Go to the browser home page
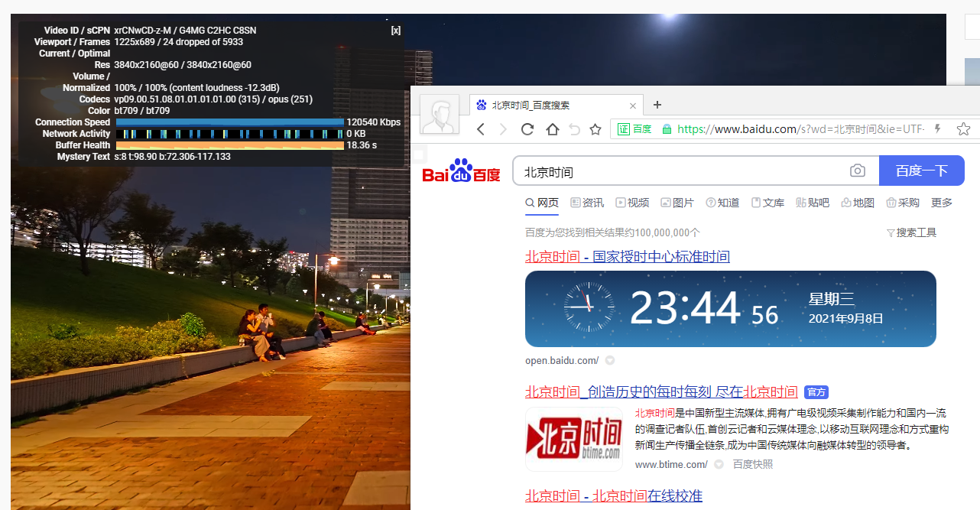The width and height of the screenshot is (980, 510). coord(552,129)
